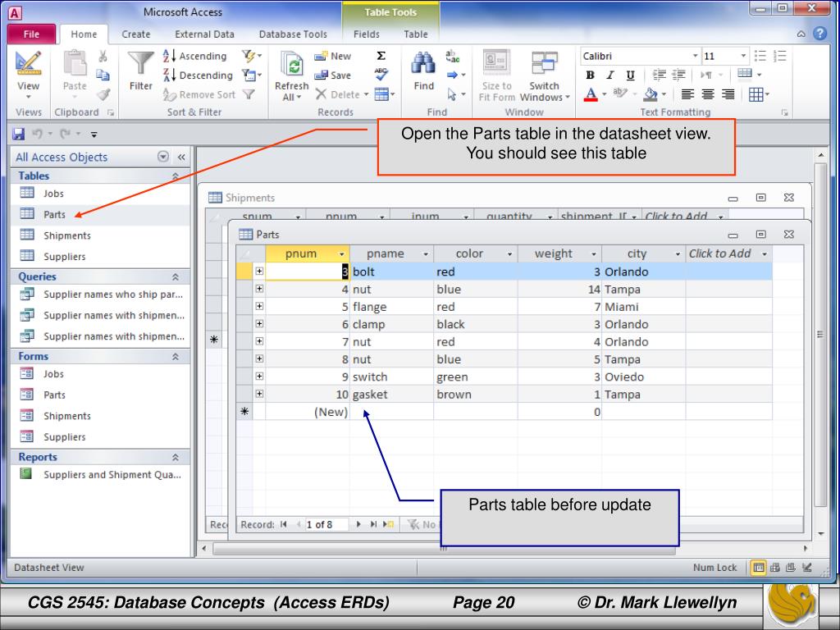Collapse the Queries group in navigation pane

tap(176, 277)
